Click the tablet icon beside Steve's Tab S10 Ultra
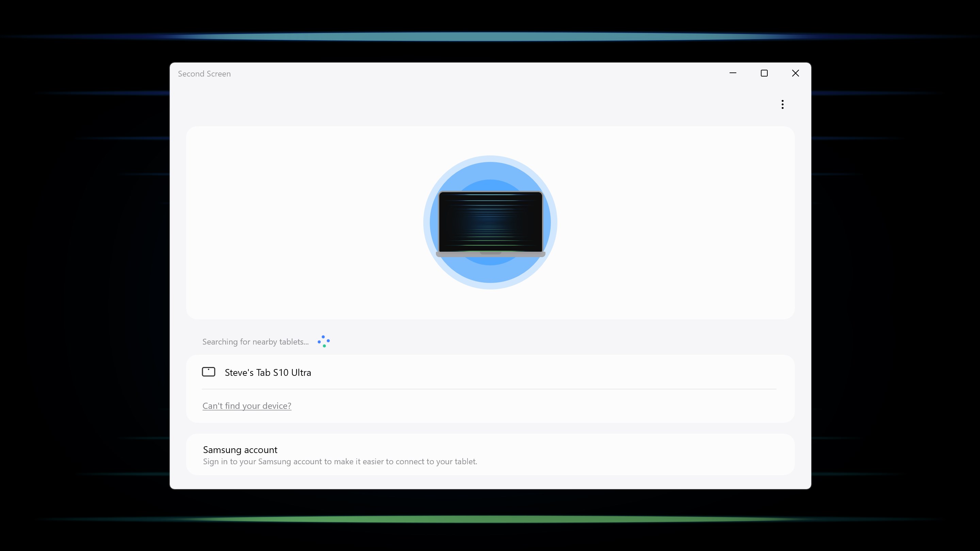This screenshot has width=980, height=551. [x=209, y=372]
